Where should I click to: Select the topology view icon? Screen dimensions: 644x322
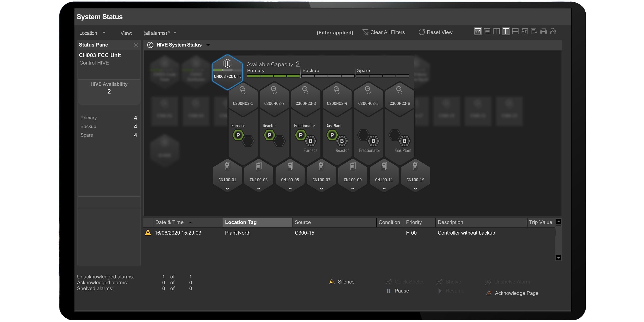[x=478, y=31]
